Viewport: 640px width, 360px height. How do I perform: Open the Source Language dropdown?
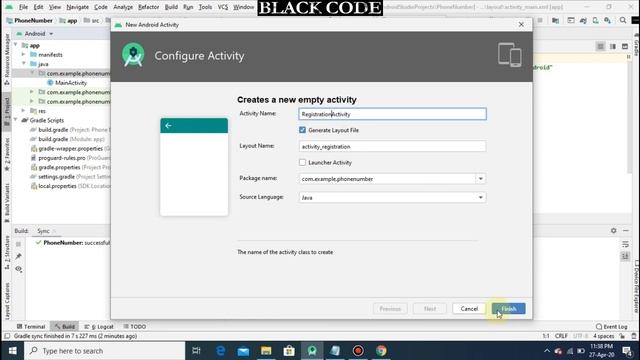[480, 198]
